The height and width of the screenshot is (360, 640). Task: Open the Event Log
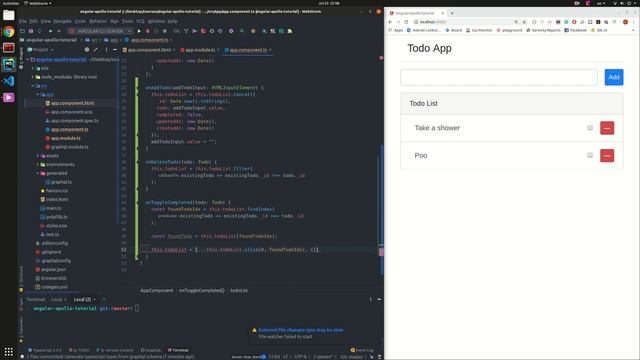point(362,350)
